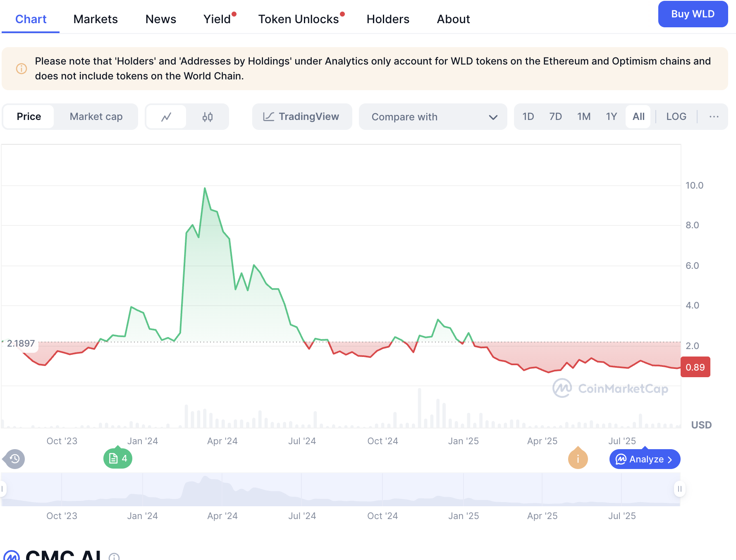Click the orange info event marker
This screenshot has height=560, width=736.
pyautogui.click(x=578, y=459)
